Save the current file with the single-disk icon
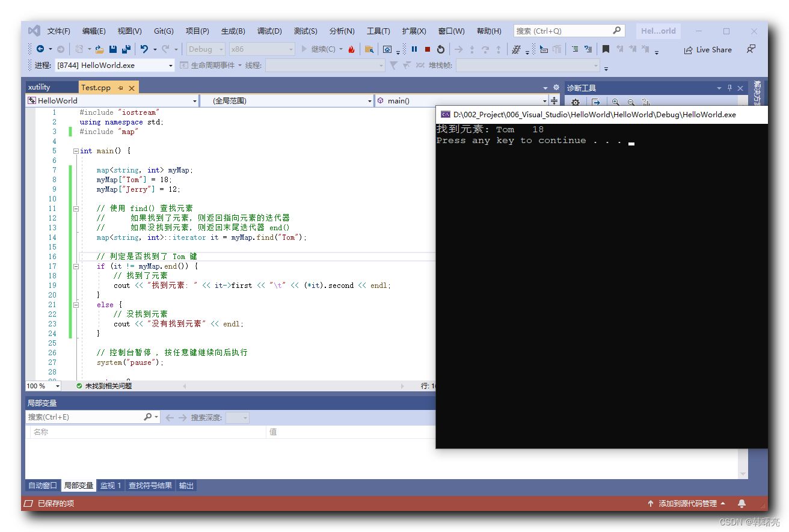 pos(113,49)
